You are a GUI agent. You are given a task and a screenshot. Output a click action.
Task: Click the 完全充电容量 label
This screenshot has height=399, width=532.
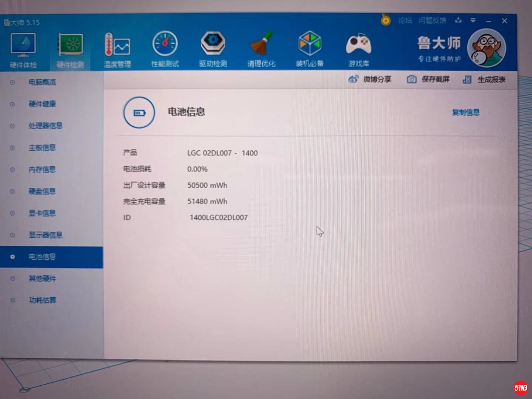coord(144,201)
